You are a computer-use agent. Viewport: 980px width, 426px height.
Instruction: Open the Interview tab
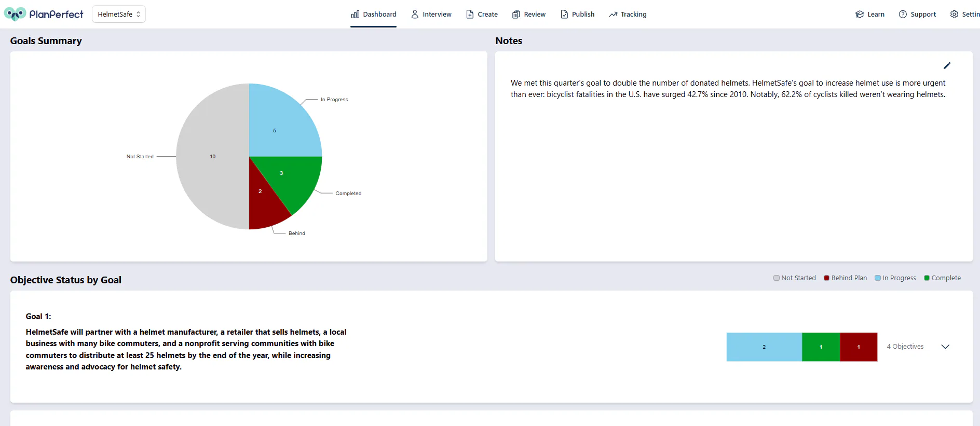tap(431, 15)
